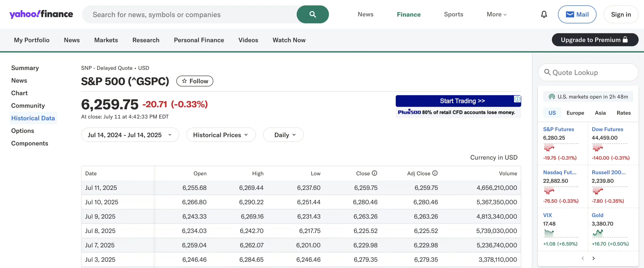This screenshot has width=644, height=268.
Task: Open the Community sidebar section
Action: pos(28,106)
